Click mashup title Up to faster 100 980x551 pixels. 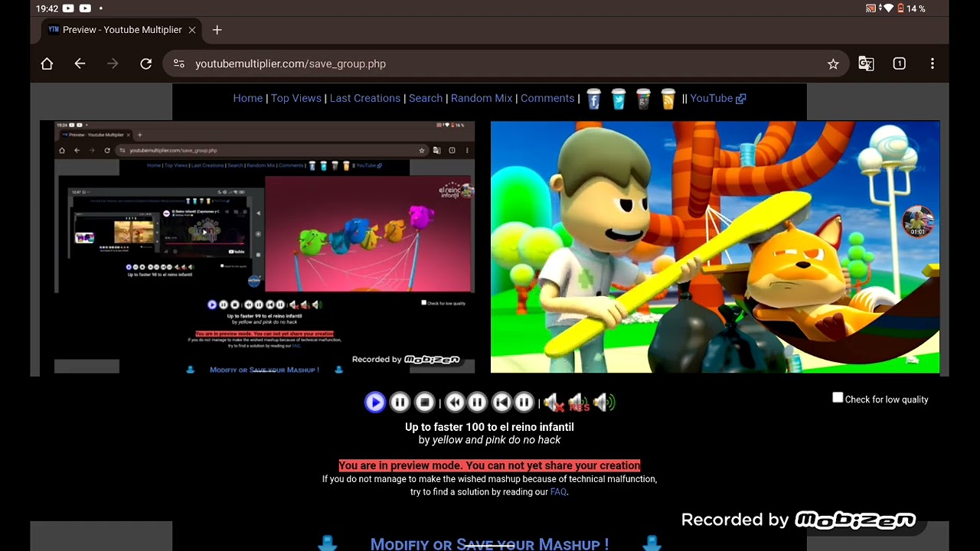pyautogui.click(x=489, y=427)
